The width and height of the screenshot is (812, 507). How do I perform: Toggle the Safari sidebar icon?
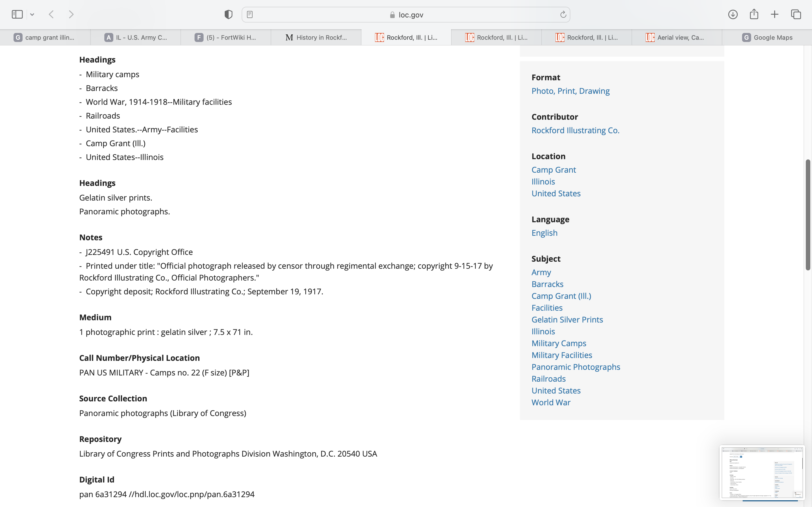pyautogui.click(x=17, y=14)
